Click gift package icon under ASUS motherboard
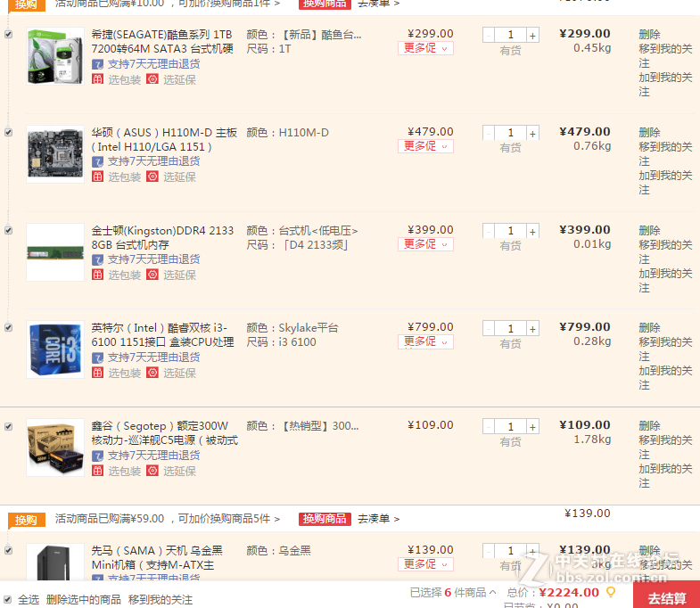 [97, 177]
